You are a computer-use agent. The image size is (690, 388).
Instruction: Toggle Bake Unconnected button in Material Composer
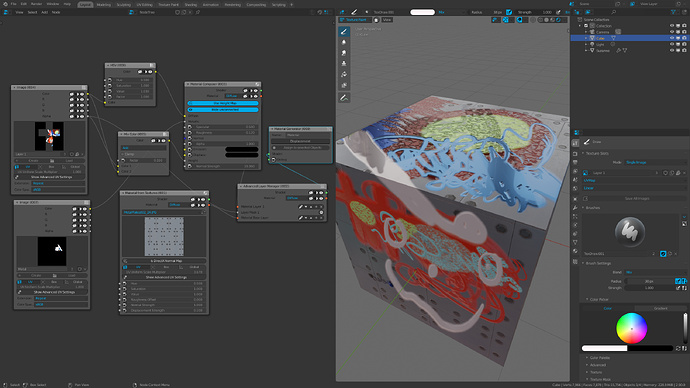click(x=223, y=110)
